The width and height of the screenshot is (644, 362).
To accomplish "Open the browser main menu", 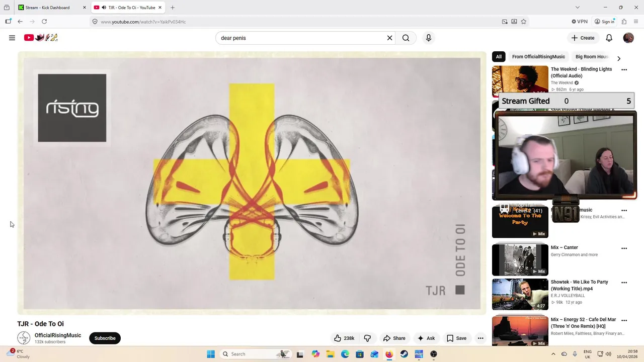I will pyautogui.click(x=636, y=22).
